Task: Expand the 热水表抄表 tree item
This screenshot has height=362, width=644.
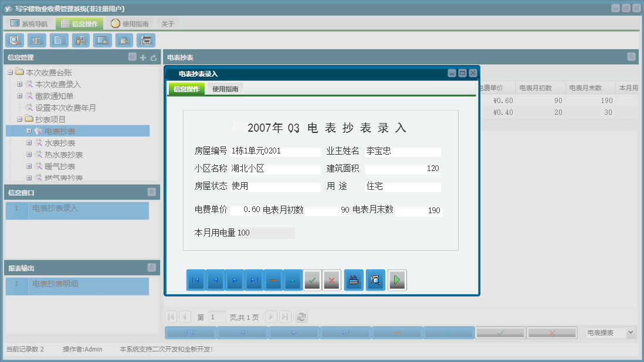Action: click(x=28, y=155)
